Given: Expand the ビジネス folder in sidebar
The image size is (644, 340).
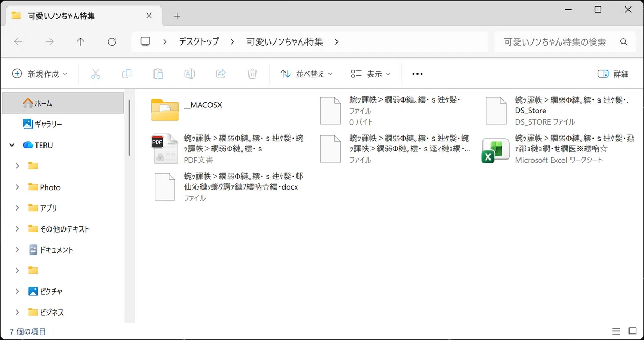Looking at the screenshot, I should [17, 312].
